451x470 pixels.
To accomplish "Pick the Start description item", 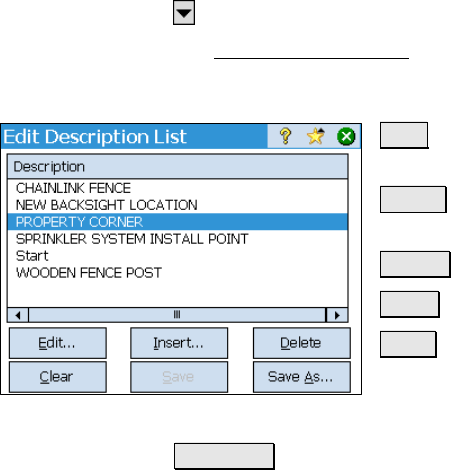I will pos(178,256).
